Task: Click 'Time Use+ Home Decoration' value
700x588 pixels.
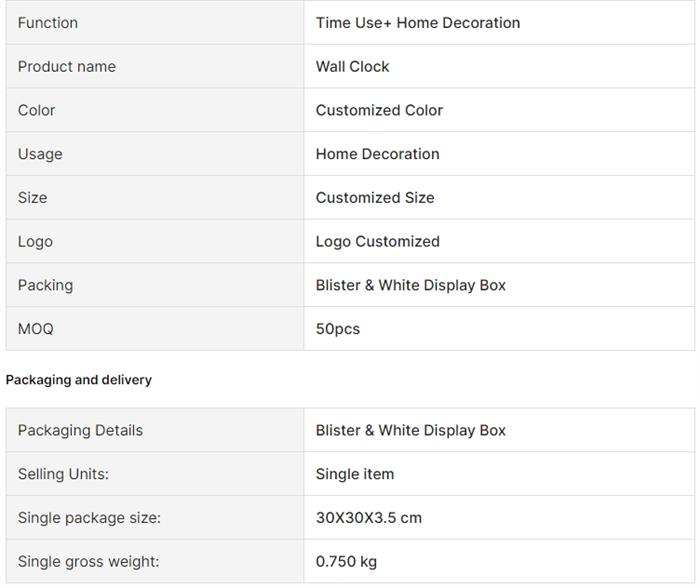Action: 417,23
